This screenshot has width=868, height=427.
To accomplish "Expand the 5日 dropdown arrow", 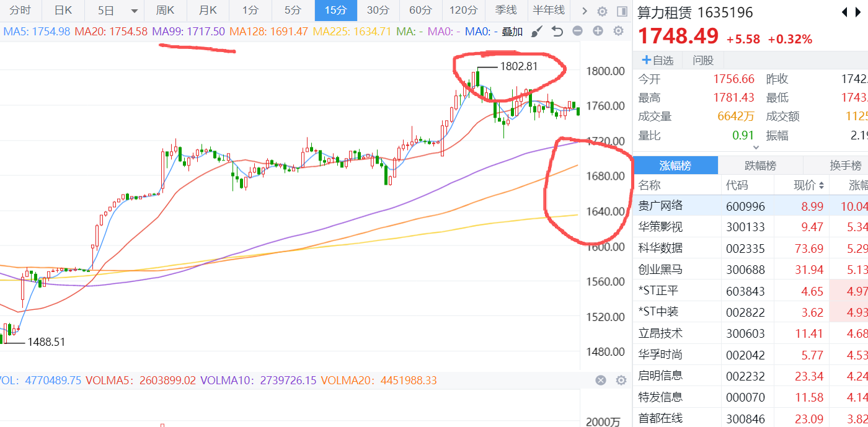I will coord(135,11).
